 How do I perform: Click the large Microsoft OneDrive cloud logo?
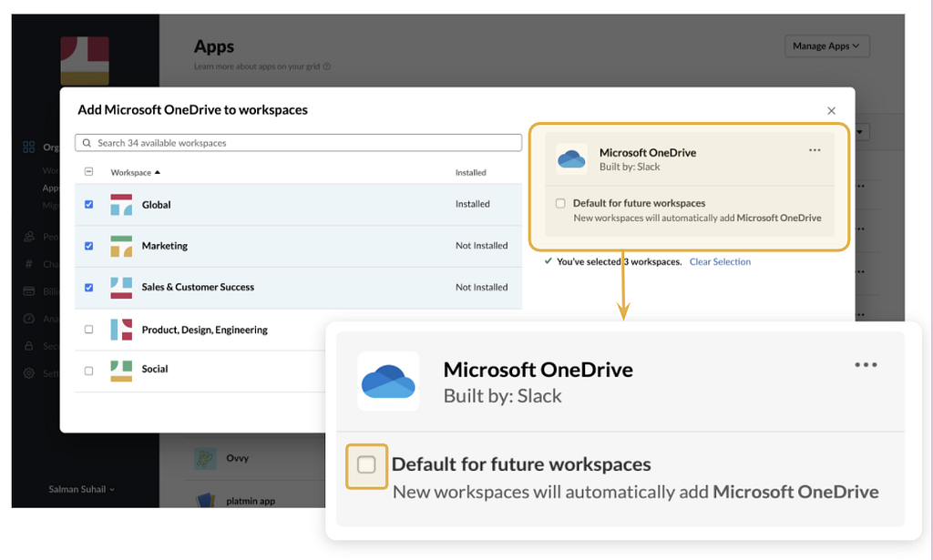388,381
